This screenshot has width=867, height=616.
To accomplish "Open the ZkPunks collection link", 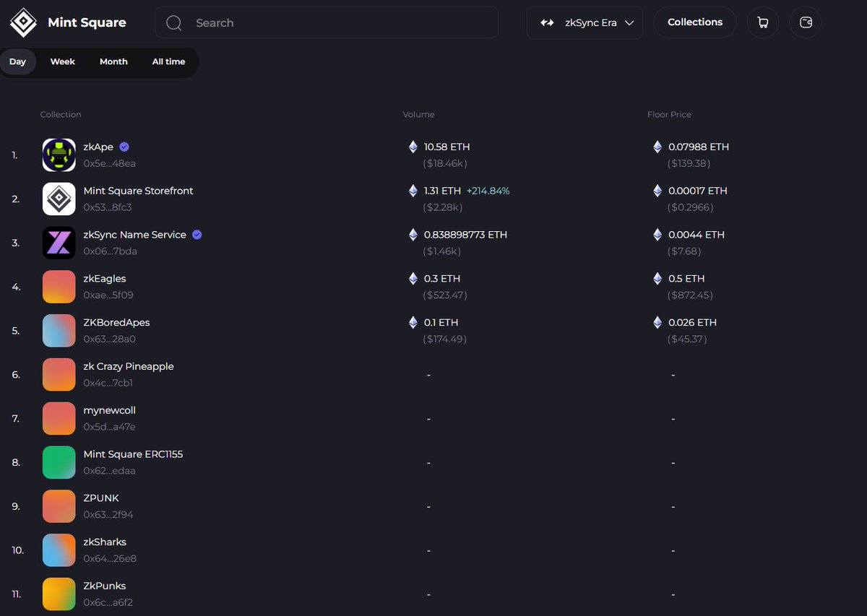I will 105,586.
